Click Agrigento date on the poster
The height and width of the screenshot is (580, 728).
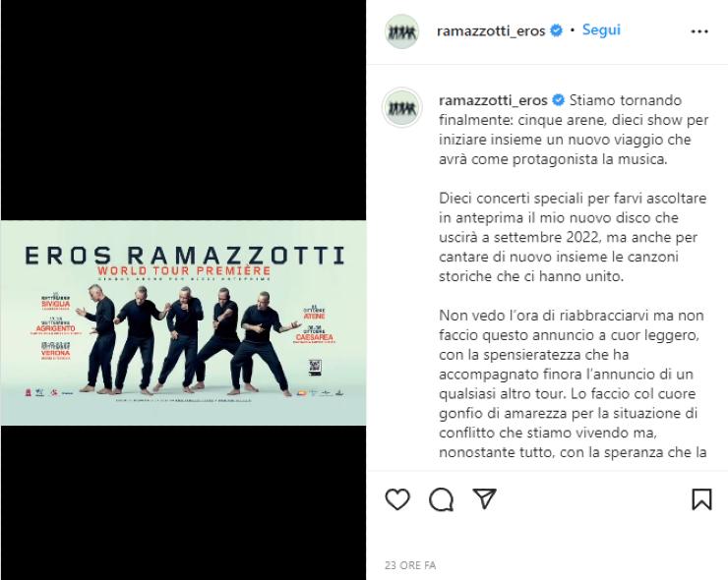[55, 326]
